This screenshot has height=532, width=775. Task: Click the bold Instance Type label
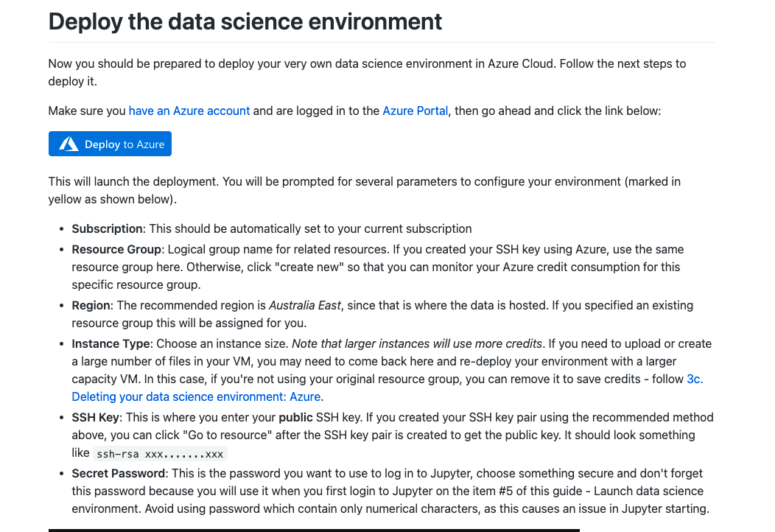point(111,343)
